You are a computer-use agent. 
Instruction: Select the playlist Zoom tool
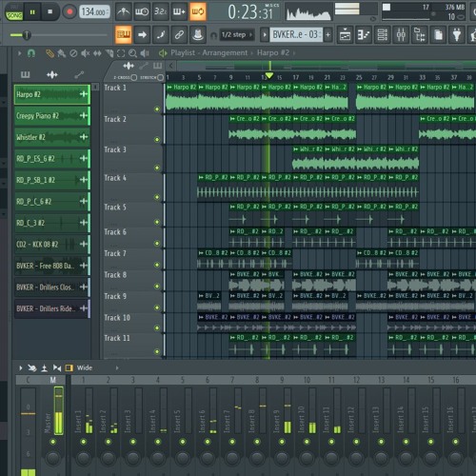[132, 53]
